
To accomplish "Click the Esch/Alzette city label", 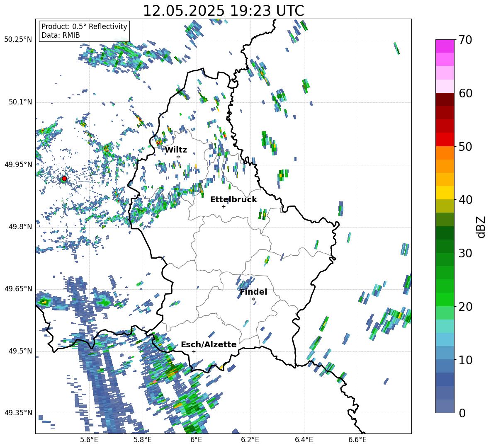I will pyautogui.click(x=209, y=344).
